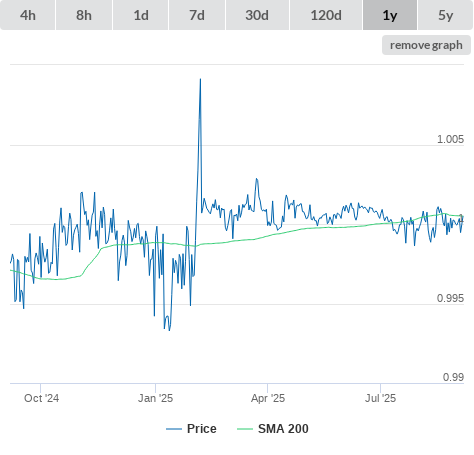Viewport: 474px width, 455px height.
Task: Show the 30d chart range
Action: (x=257, y=15)
